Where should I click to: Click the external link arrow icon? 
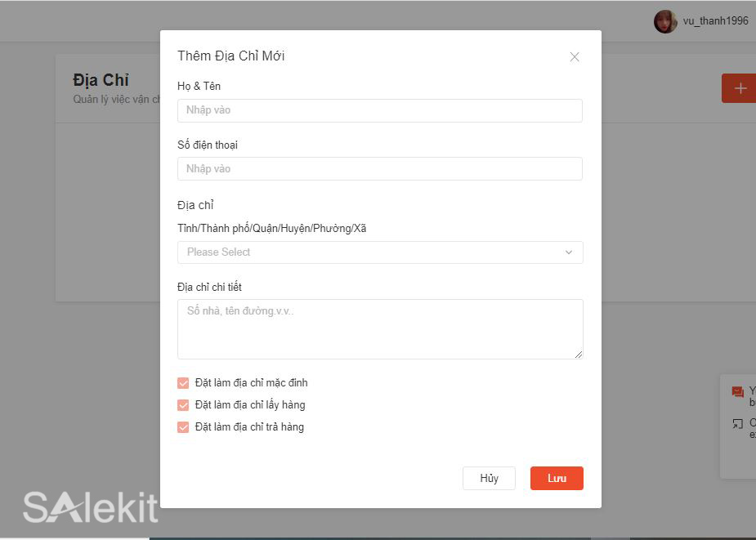[738, 422]
